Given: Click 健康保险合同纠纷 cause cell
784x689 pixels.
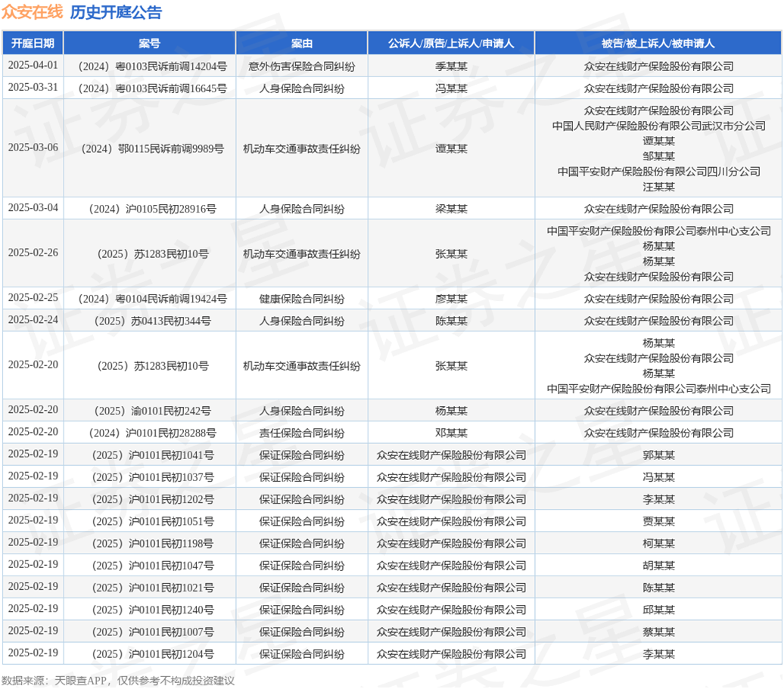Looking at the screenshot, I should 301,299.
